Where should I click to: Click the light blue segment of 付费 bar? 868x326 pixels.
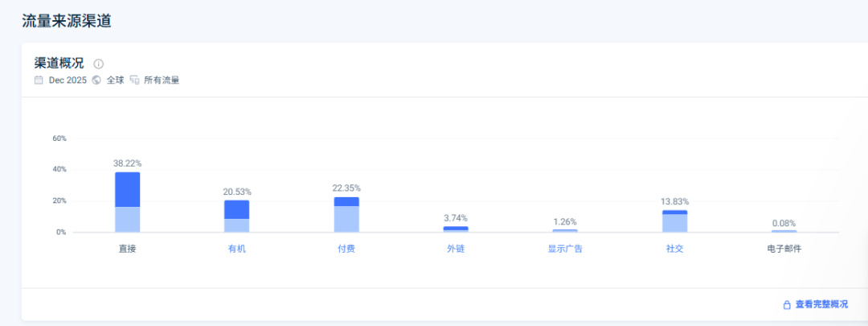pyautogui.click(x=346, y=219)
